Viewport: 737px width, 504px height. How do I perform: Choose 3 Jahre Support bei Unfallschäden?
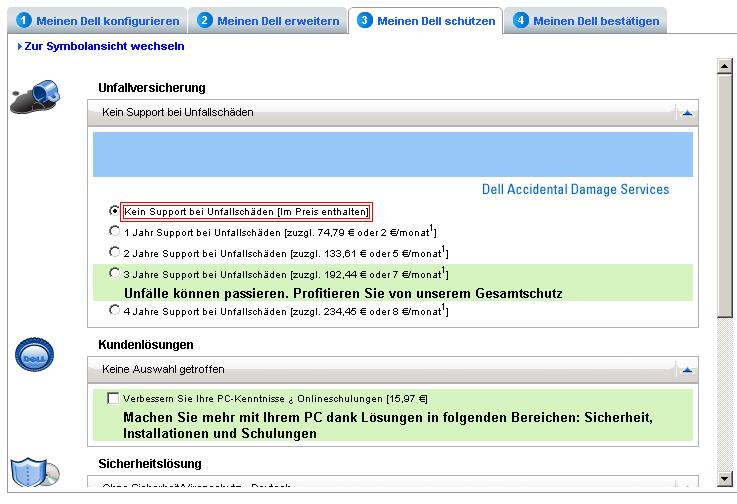point(114,273)
